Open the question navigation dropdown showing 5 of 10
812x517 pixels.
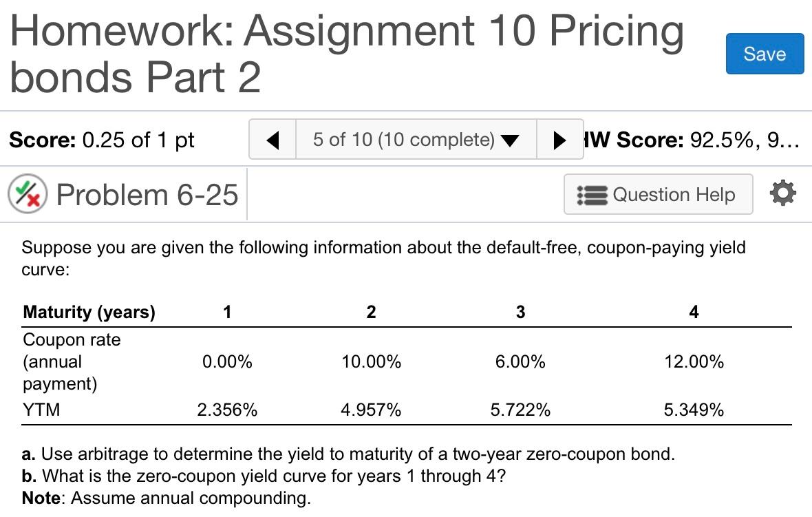[415, 139]
